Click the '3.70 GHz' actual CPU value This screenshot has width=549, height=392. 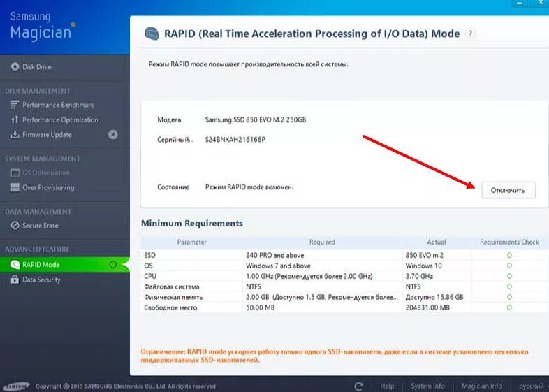point(419,277)
